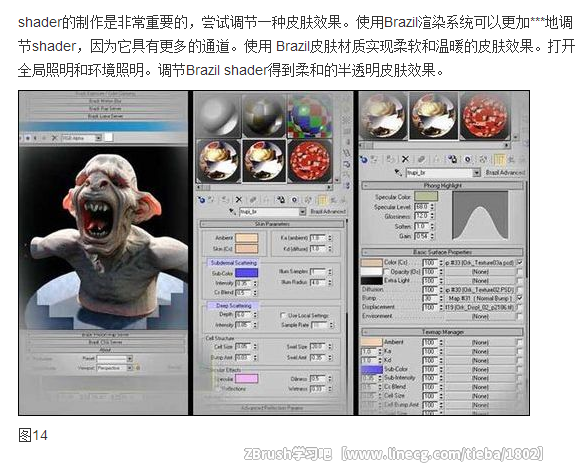Click Get Material icon in Skin Parameters editor
This screenshot has height=473, width=586.
pyautogui.click(x=202, y=200)
